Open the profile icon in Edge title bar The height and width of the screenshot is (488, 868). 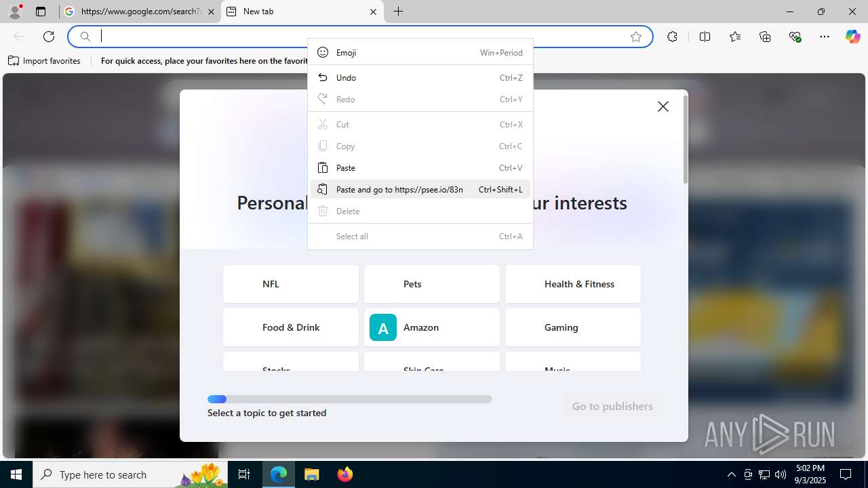click(x=15, y=12)
